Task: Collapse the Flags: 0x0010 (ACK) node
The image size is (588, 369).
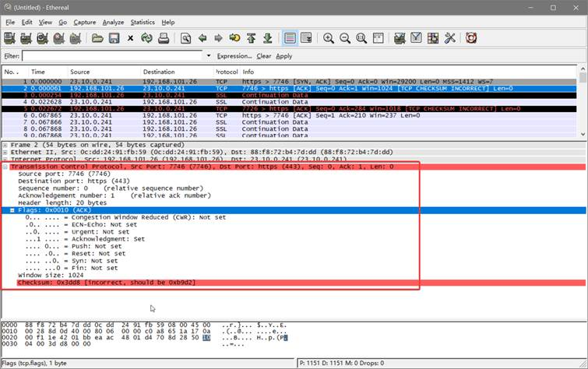Action: coord(12,210)
